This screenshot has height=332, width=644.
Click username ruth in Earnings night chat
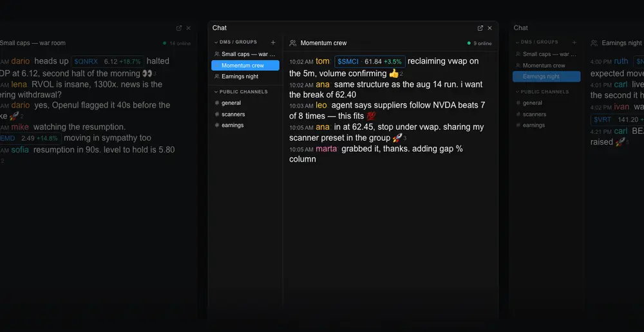[621, 61]
